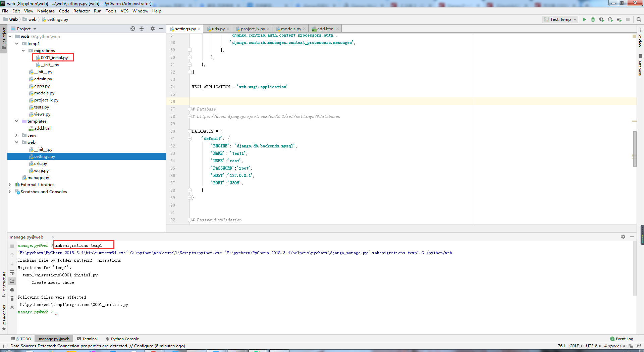644x352 pixels.
Task: Collapse the templates folder
Action: point(16,121)
